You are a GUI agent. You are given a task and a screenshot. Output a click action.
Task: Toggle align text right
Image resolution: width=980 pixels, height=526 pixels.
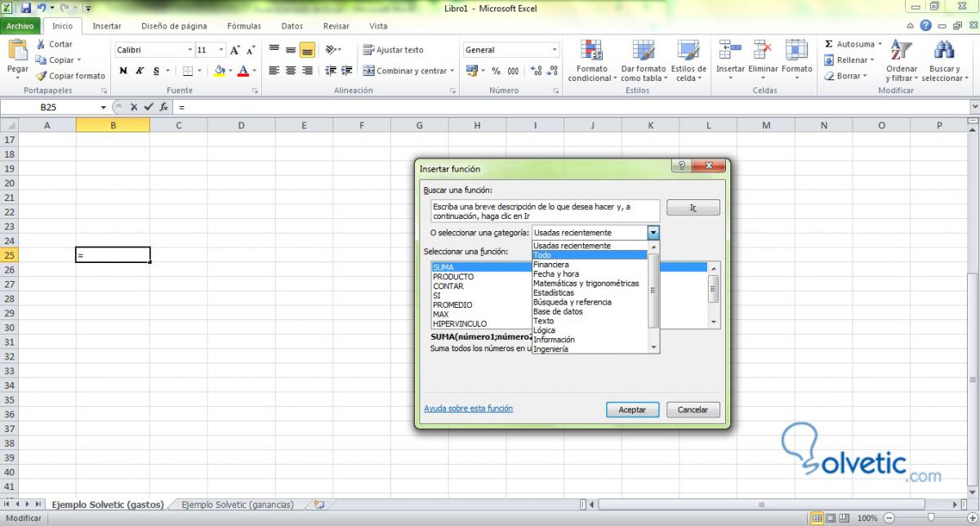tap(307, 71)
